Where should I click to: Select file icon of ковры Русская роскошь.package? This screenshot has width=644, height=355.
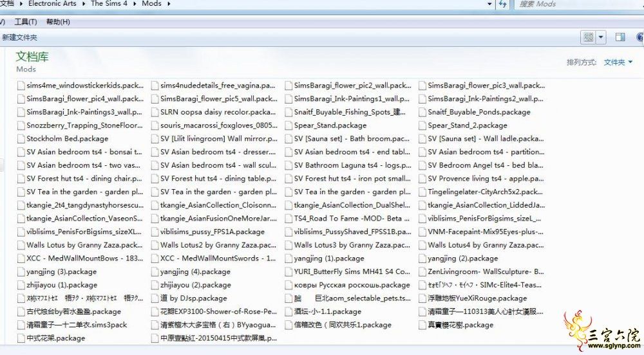(289, 286)
